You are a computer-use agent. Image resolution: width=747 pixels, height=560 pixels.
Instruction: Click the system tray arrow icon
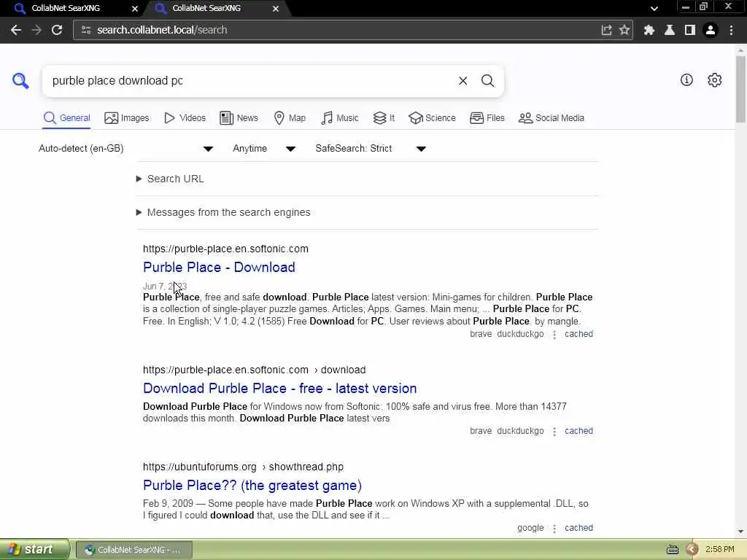pos(692,550)
